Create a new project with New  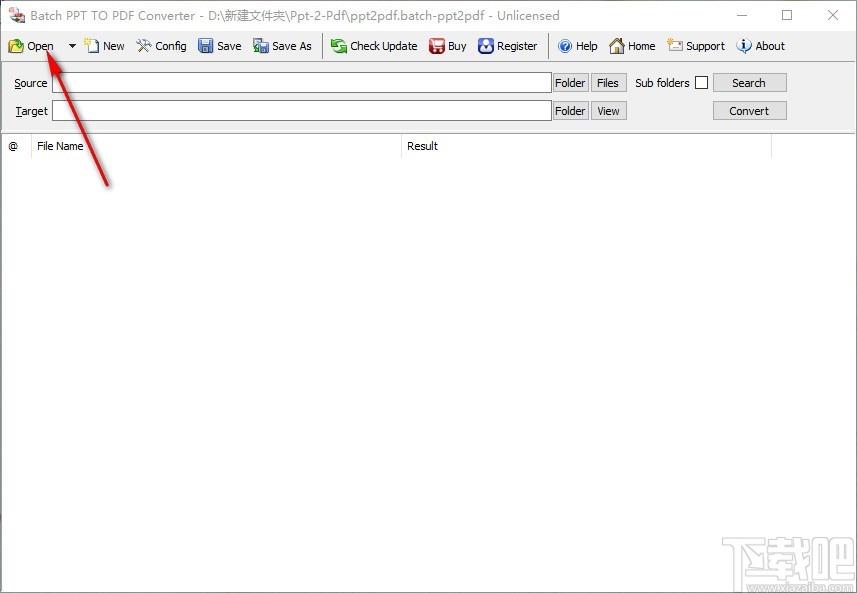[105, 46]
